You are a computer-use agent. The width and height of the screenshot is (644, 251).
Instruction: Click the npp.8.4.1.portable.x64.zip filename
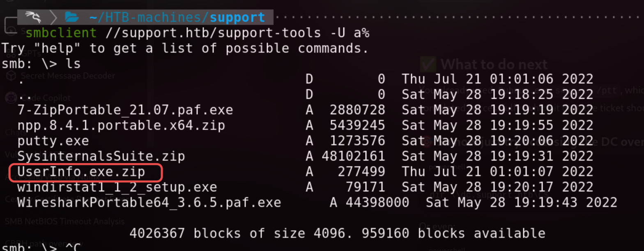coord(121,125)
